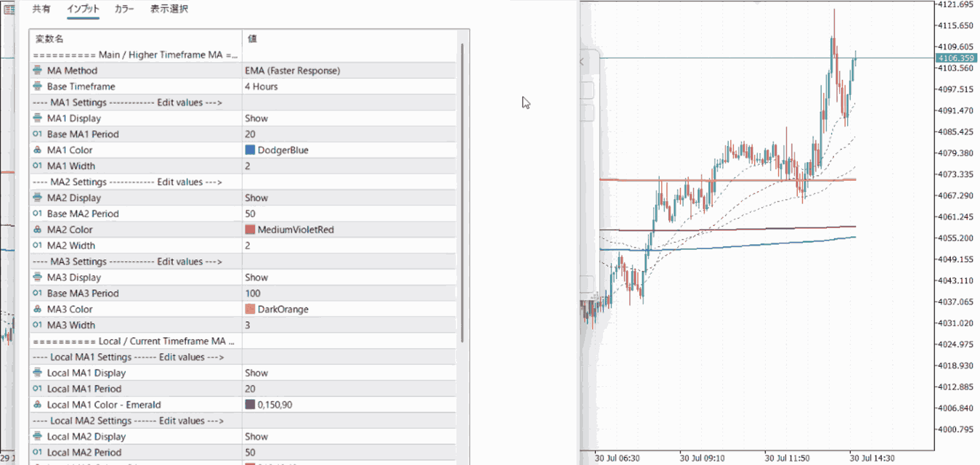
Task: Open Base Timeframe 4 Hours dropdown
Action: pyautogui.click(x=349, y=87)
